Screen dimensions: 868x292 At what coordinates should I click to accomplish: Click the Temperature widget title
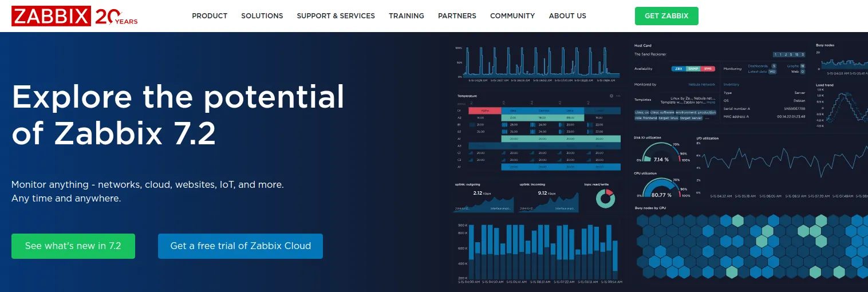[467, 96]
